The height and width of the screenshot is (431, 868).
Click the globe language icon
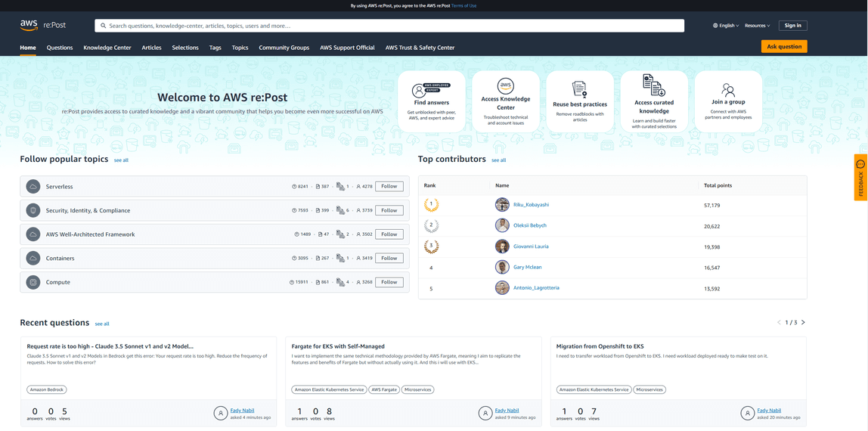coord(715,26)
